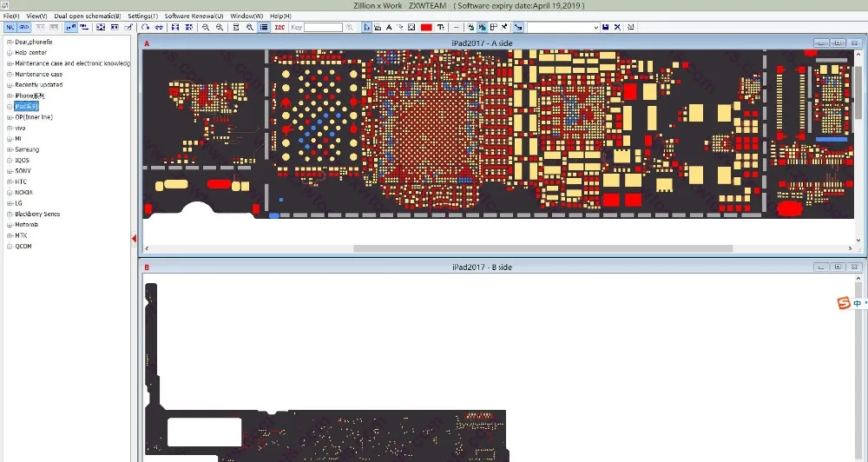The width and height of the screenshot is (868, 462).
Task: Toggle the GND highlight button
Action: [24, 27]
